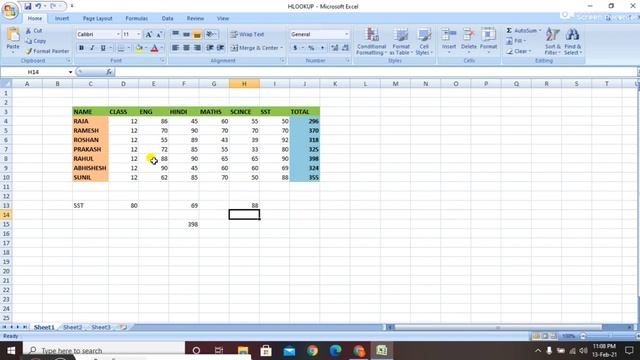Screen dimensions: 640x360
Task: Select cell containing RAHUL
Action: point(90,158)
